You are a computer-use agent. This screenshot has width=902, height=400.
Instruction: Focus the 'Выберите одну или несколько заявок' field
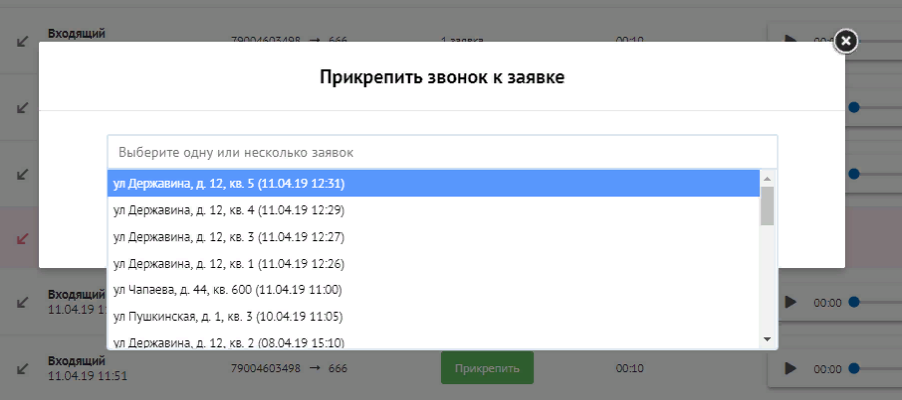click(441, 153)
